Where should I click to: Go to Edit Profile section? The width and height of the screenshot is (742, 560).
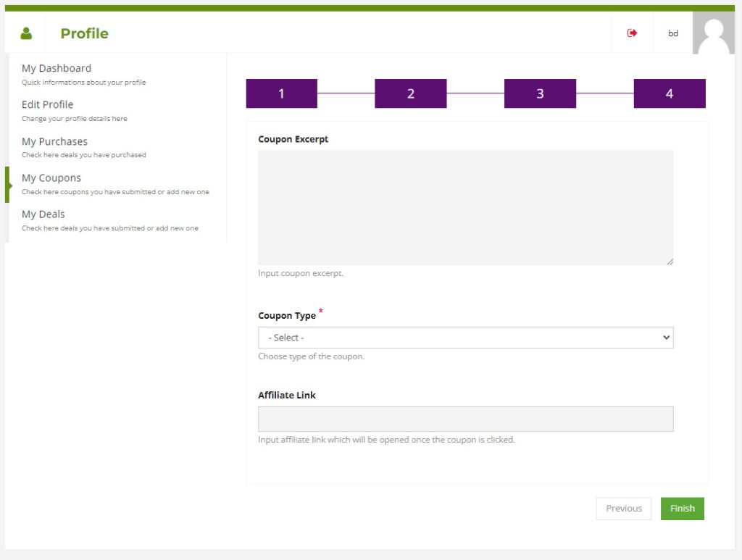pyautogui.click(x=47, y=104)
